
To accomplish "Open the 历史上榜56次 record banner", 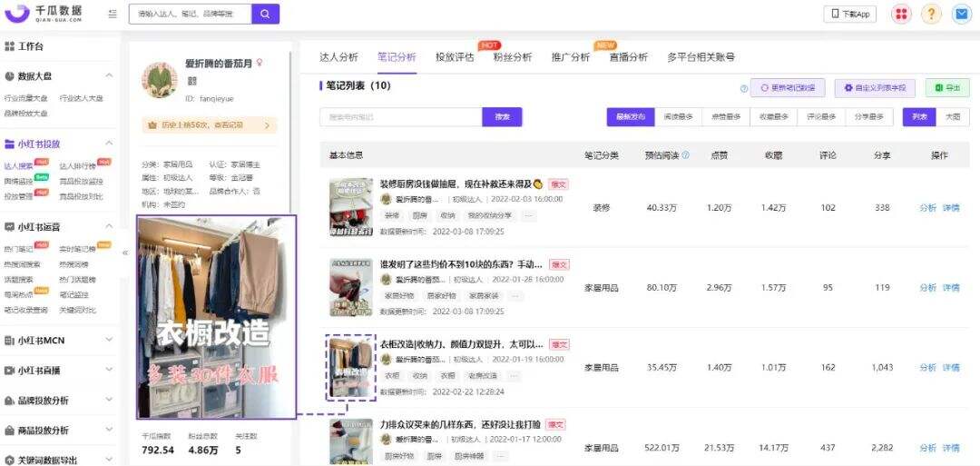I will coord(210,125).
